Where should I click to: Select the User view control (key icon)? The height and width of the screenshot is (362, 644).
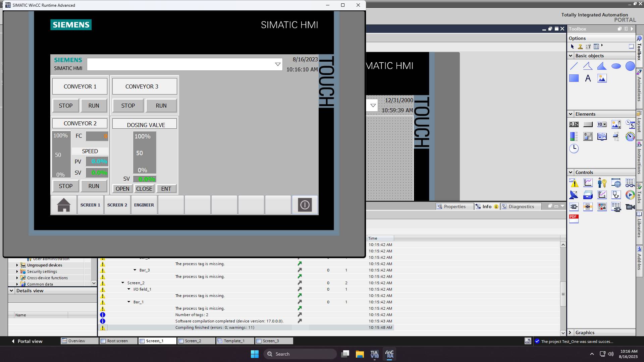coord(602,183)
